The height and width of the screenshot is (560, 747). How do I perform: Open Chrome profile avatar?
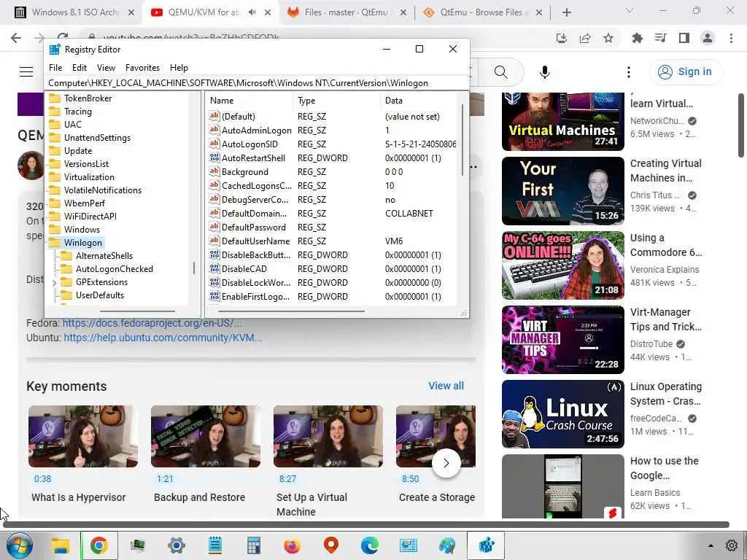point(708,38)
